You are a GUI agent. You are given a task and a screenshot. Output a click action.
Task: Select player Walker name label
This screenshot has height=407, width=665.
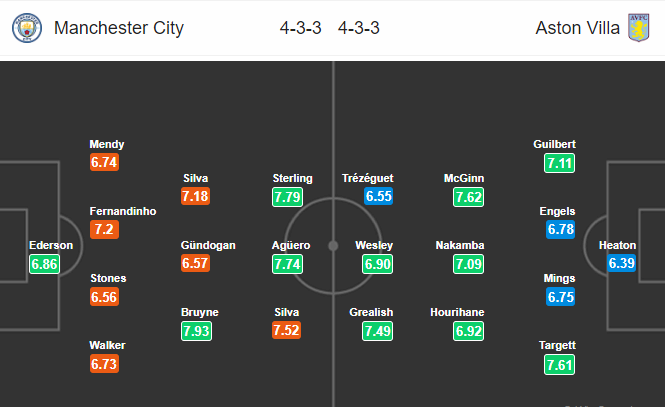[x=107, y=345]
